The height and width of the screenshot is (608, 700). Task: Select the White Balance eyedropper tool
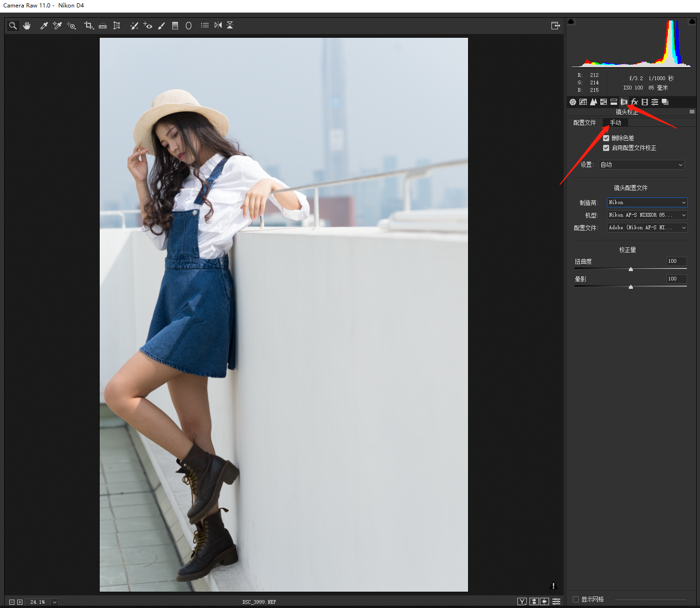coord(44,26)
